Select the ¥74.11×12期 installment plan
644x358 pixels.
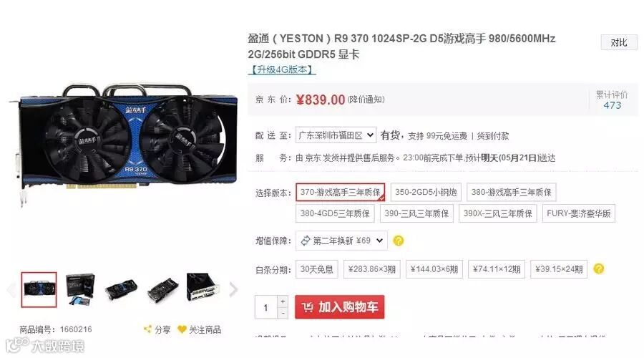click(x=497, y=269)
